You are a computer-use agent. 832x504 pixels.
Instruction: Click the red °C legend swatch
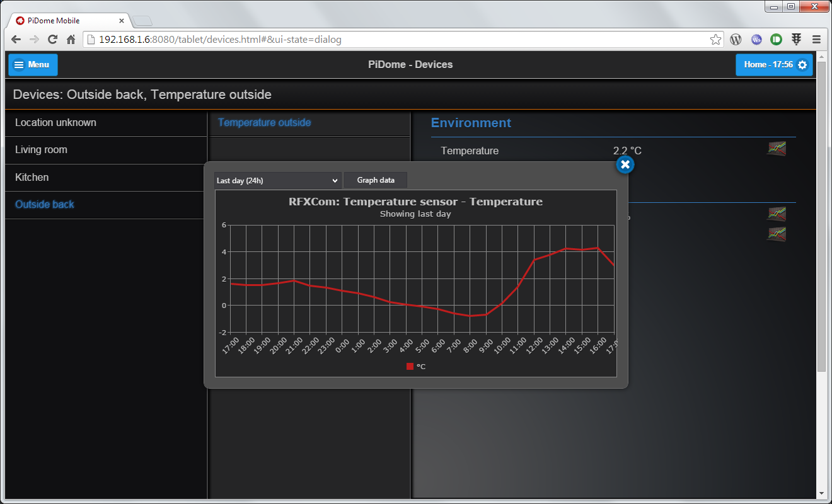410,366
